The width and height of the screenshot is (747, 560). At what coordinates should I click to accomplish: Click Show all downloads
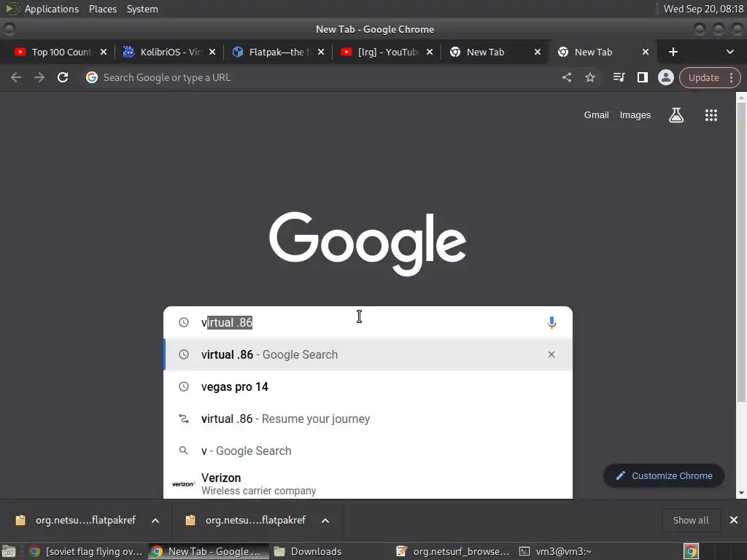click(x=691, y=520)
